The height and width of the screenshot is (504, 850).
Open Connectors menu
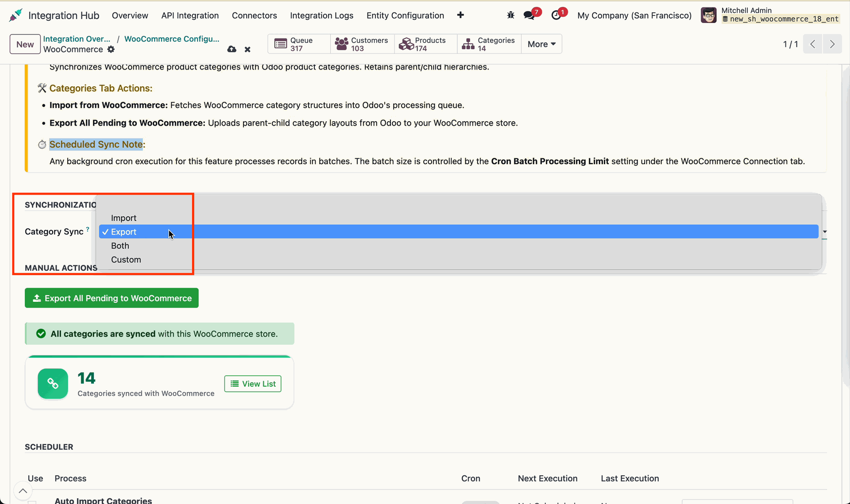pyautogui.click(x=254, y=15)
